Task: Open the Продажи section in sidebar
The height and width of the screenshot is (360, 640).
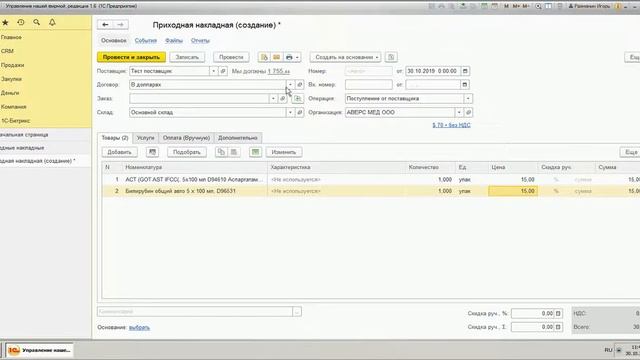Action: point(13,65)
